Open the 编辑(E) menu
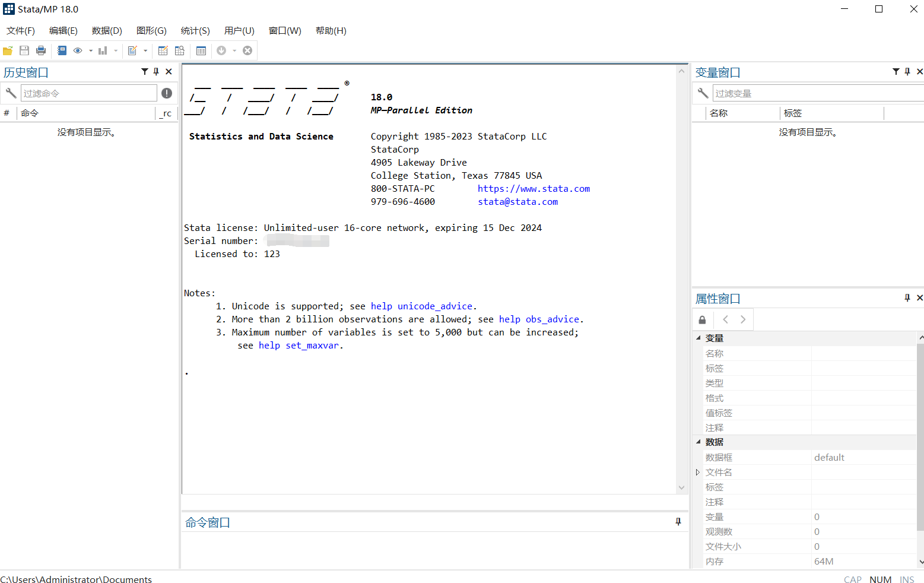 pyautogui.click(x=63, y=31)
